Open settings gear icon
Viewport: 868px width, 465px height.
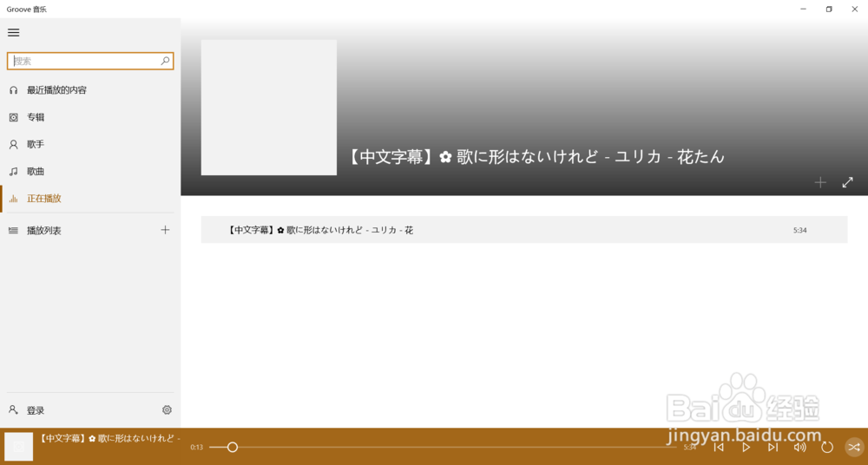[167, 409]
